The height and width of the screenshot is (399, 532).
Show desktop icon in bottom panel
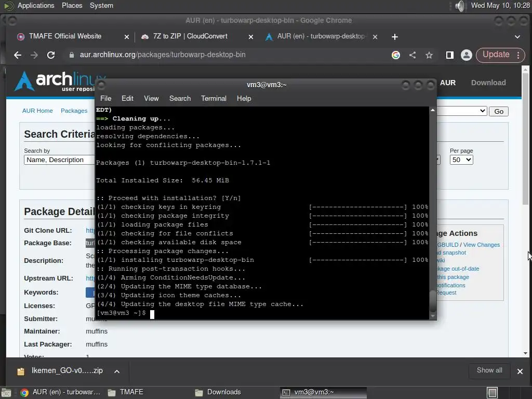(6, 393)
